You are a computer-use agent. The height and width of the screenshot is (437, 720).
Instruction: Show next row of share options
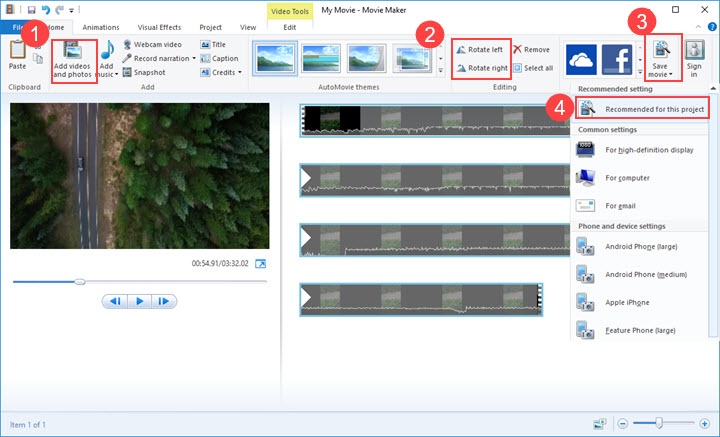641,60
